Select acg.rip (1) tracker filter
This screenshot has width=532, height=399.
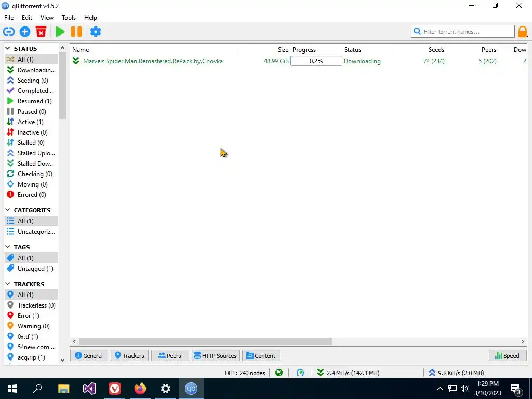pyautogui.click(x=32, y=357)
